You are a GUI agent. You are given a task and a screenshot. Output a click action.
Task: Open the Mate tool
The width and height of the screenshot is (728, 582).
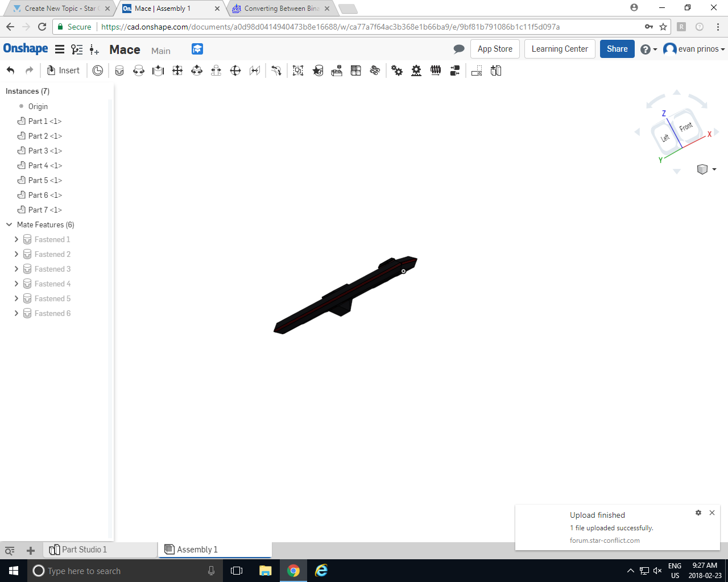(x=119, y=70)
